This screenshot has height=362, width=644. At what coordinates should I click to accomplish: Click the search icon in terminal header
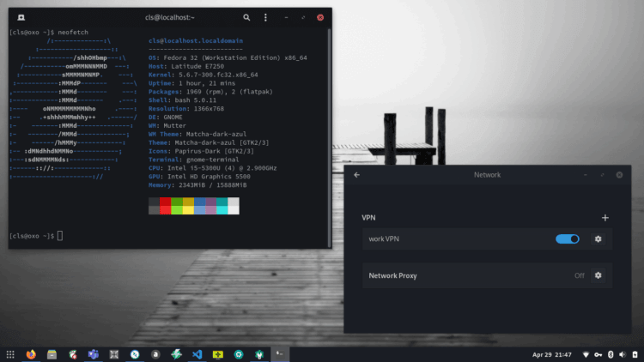[246, 17]
